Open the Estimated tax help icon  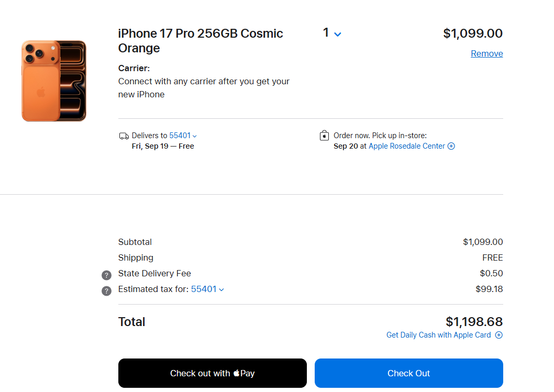[x=107, y=291]
